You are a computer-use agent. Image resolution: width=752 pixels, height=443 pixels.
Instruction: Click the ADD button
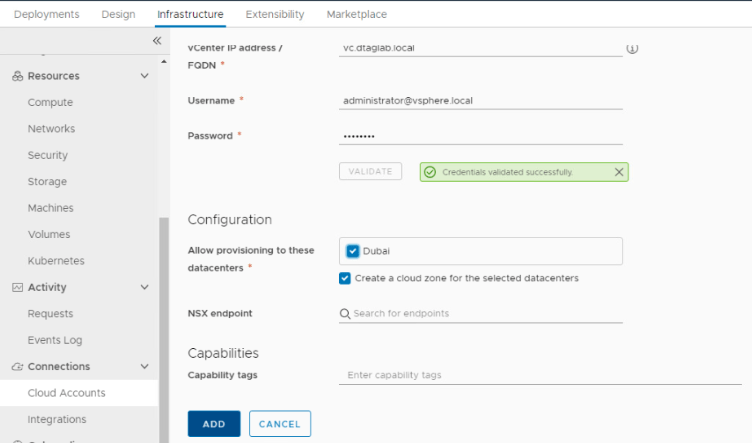pyautogui.click(x=214, y=424)
